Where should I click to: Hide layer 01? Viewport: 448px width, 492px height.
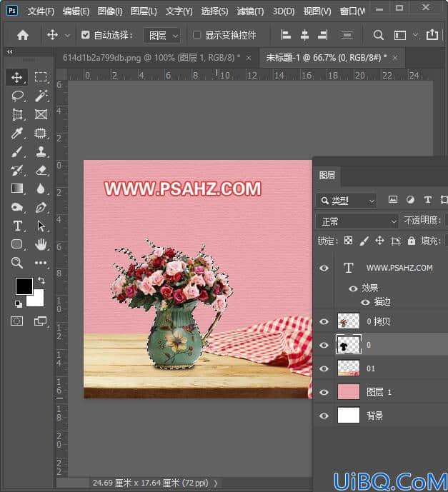click(324, 368)
